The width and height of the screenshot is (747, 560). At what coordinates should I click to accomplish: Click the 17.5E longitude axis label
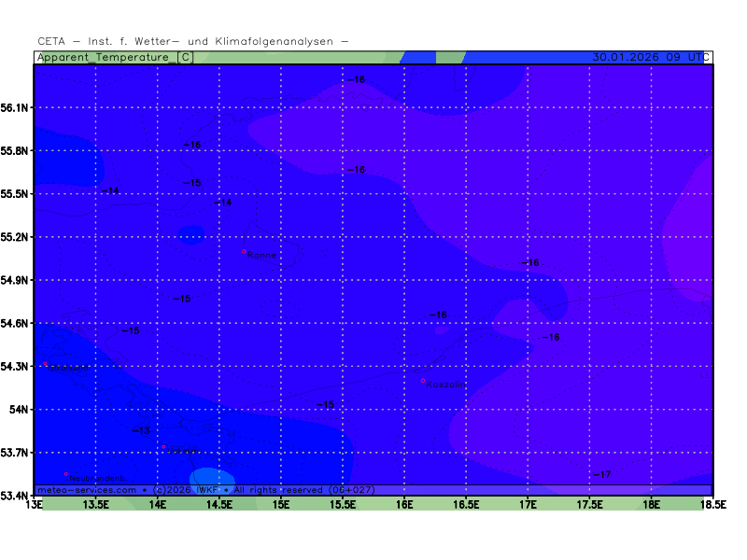click(589, 505)
